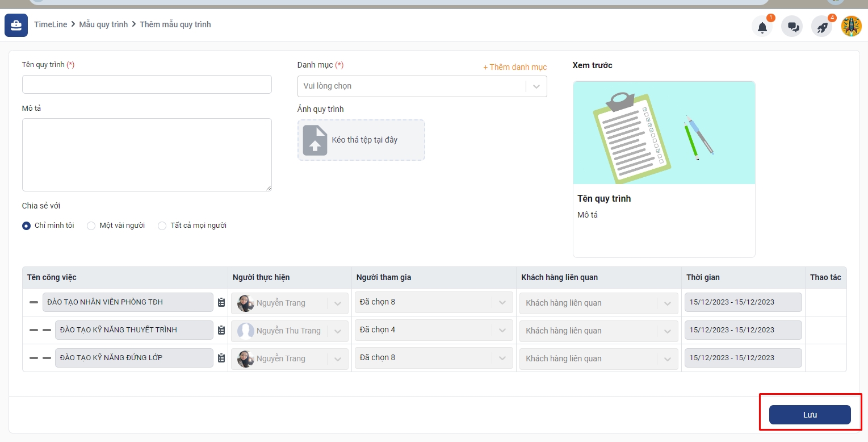The width and height of the screenshot is (868, 442).
Task: Click clipboard icon beside ĐÀO TẠO KỸ NĂNG THUYẾT TRÌNH
Action: tap(221, 330)
